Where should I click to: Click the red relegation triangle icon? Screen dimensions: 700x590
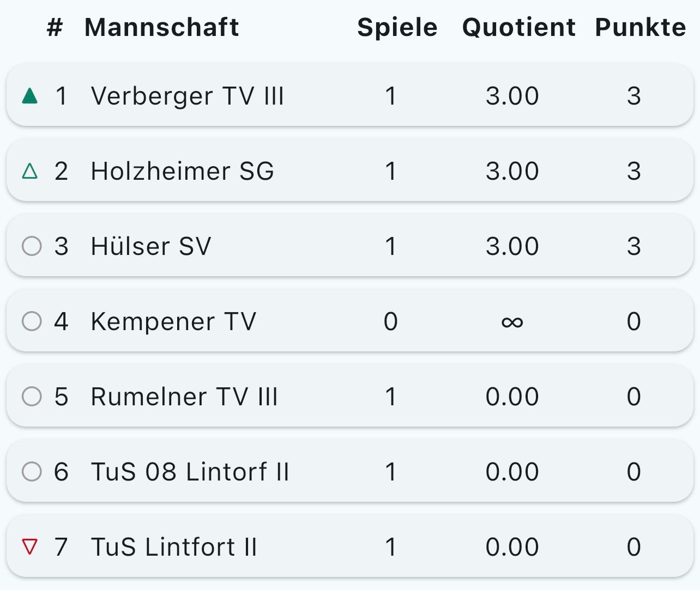click(x=30, y=546)
